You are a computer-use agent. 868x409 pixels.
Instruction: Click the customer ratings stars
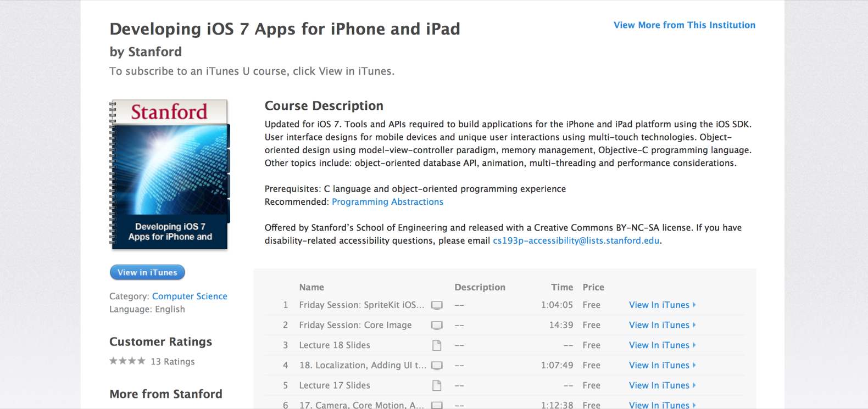[127, 361]
